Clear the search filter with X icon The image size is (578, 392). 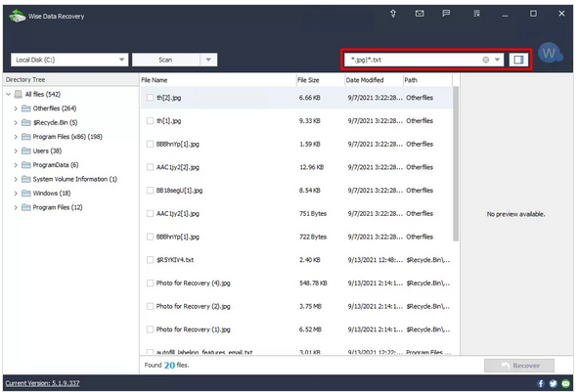[x=486, y=60]
